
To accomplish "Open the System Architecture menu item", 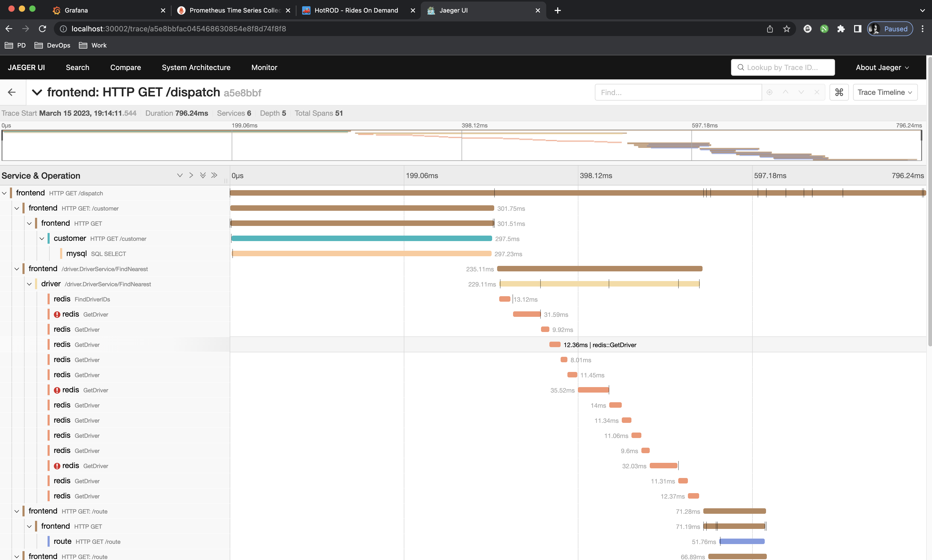I will (x=196, y=68).
